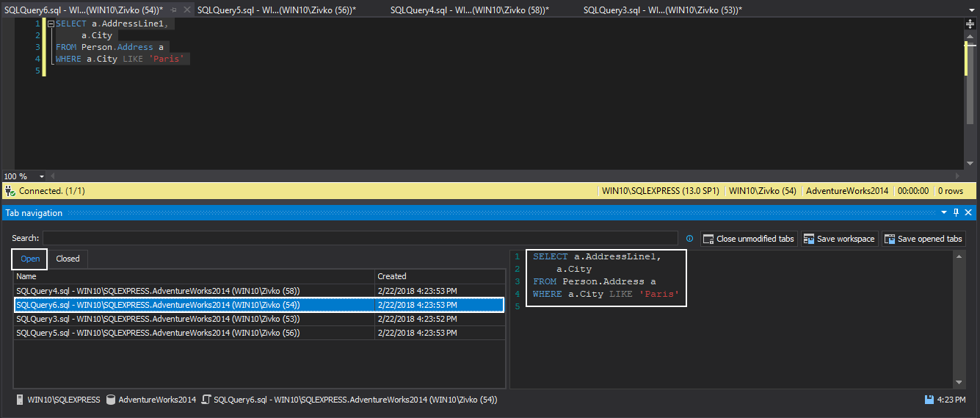Image resolution: width=980 pixels, height=418 pixels.
Task: Click Close unmodified tabs button
Action: click(748, 239)
